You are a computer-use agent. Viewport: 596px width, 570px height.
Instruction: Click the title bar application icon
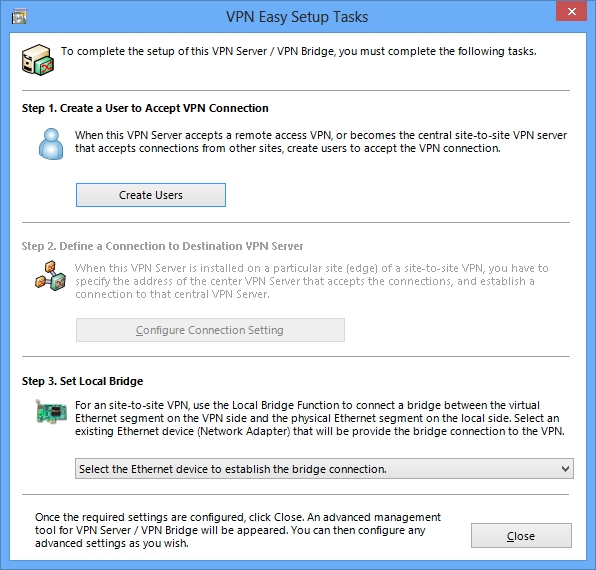[19, 17]
